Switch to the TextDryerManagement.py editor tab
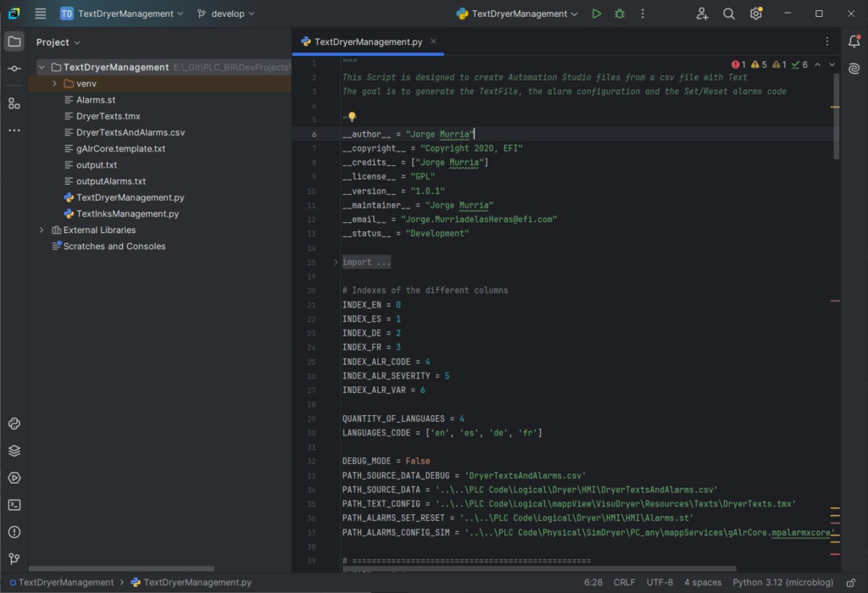This screenshot has width=868, height=593. (368, 42)
